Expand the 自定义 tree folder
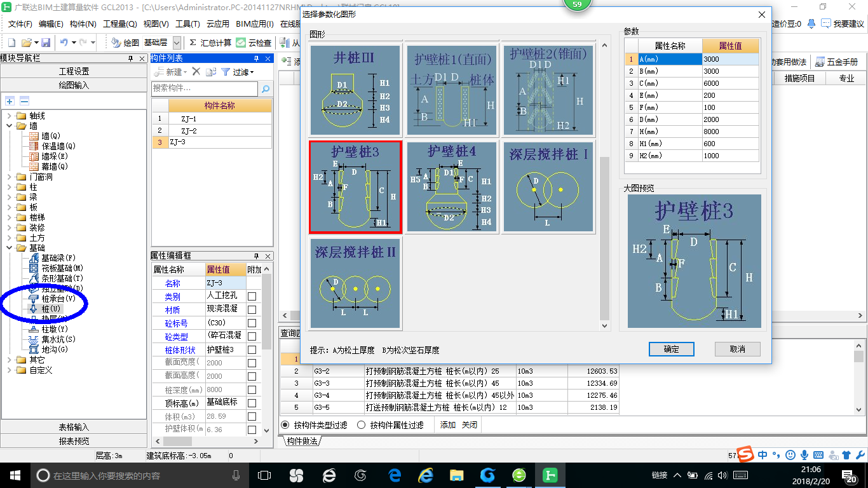The height and width of the screenshot is (488, 868). [9, 370]
